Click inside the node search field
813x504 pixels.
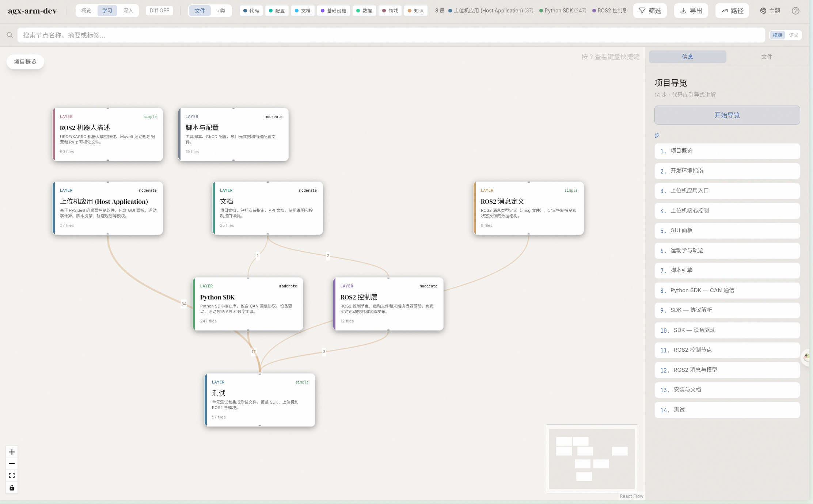391,35
